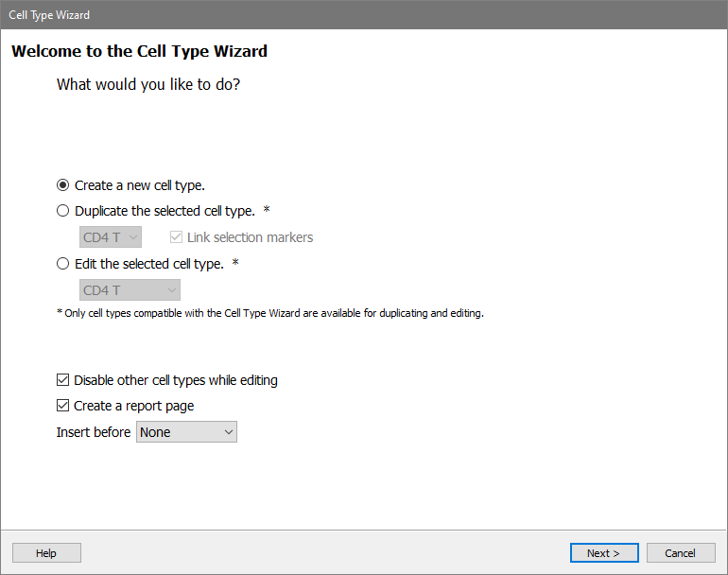Image resolution: width=728 pixels, height=575 pixels.
Task: Click the chevron arrow of the None combo box
Action: click(229, 432)
